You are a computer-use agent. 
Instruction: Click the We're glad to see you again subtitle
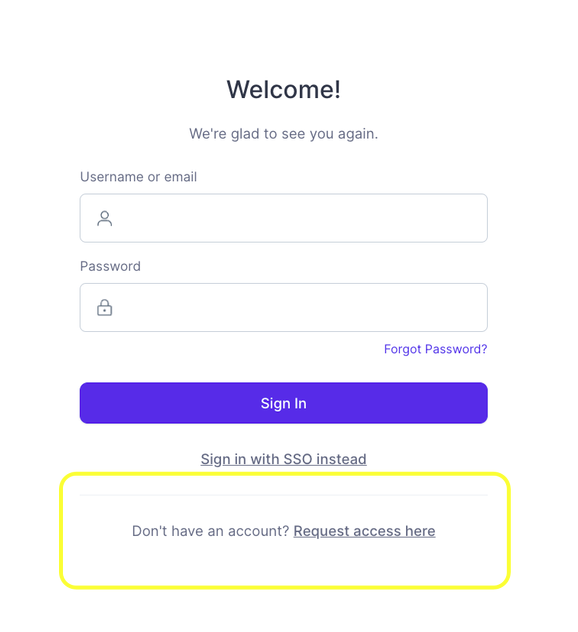click(283, 134)
